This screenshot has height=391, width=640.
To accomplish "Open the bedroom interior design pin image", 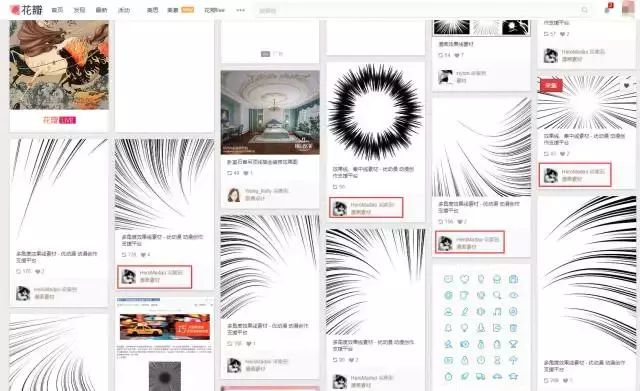I will click(x=270, y=113).
